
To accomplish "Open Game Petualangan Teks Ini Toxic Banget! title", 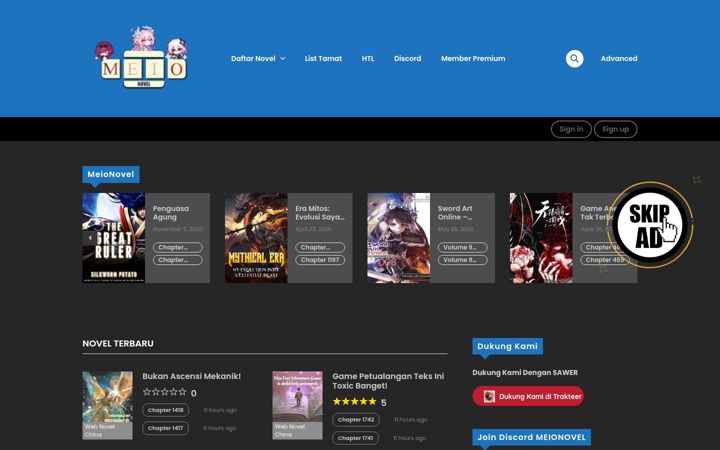I will [388, 381].
